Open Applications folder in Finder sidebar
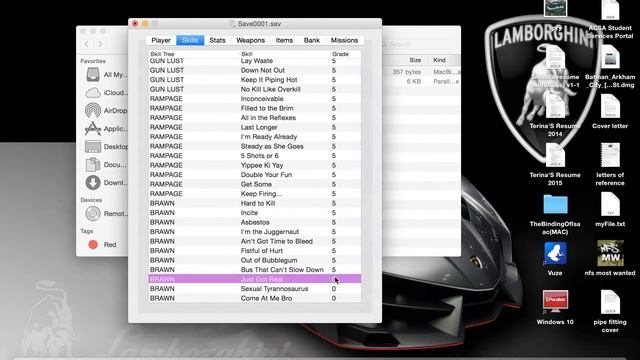Screen dimensions: 640x360 coord(106,129)
